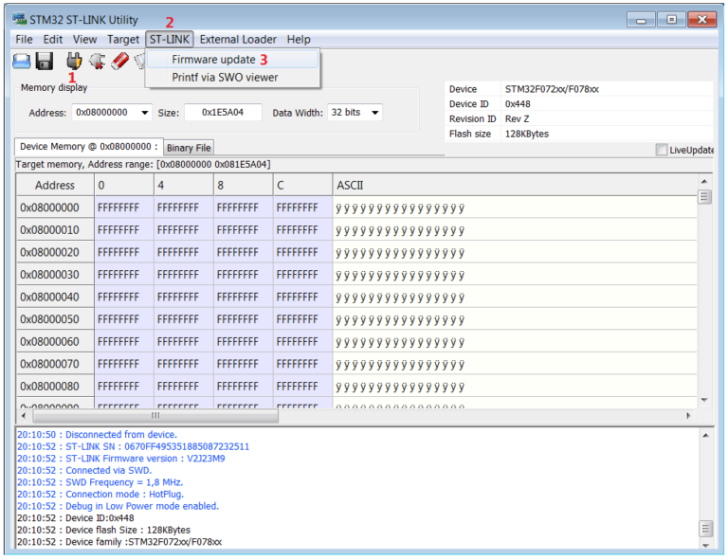728x560 pixels.
Task: Click column header 0
Action: click(124, 185)
